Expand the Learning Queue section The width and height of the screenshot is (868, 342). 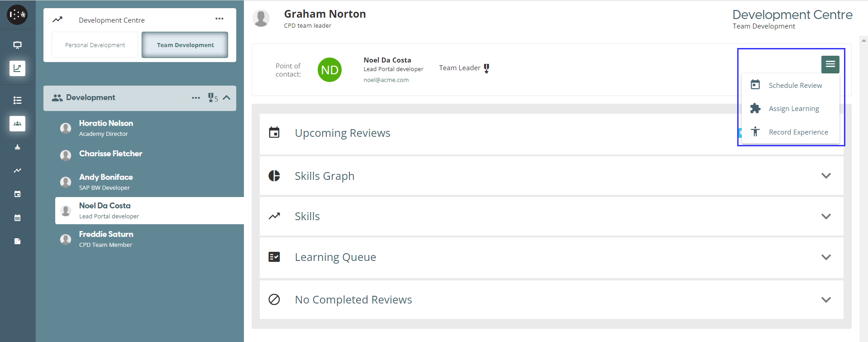tap(825, 257)
